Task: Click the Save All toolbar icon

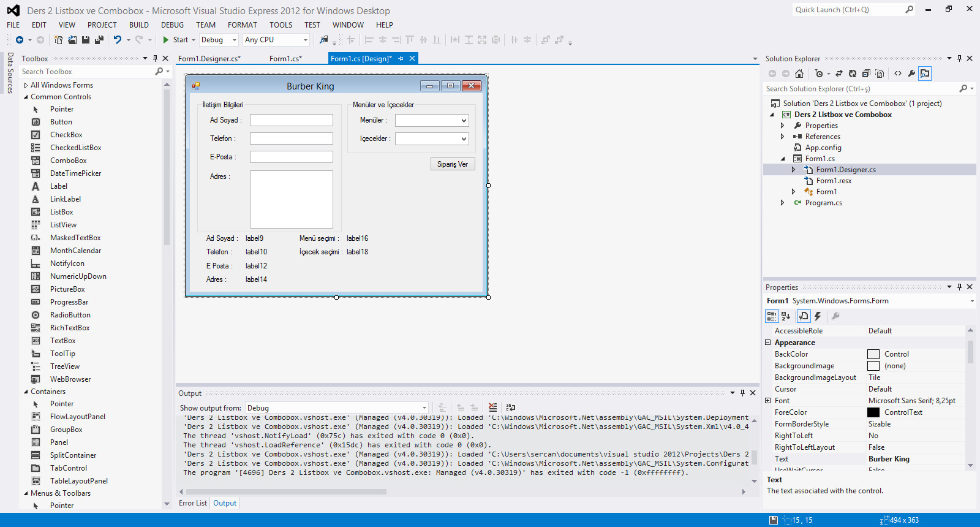Action: tap(99, 40)
